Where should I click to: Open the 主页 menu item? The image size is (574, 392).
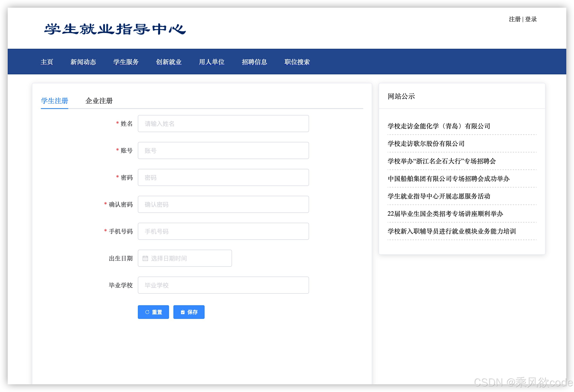coord(47,62)
